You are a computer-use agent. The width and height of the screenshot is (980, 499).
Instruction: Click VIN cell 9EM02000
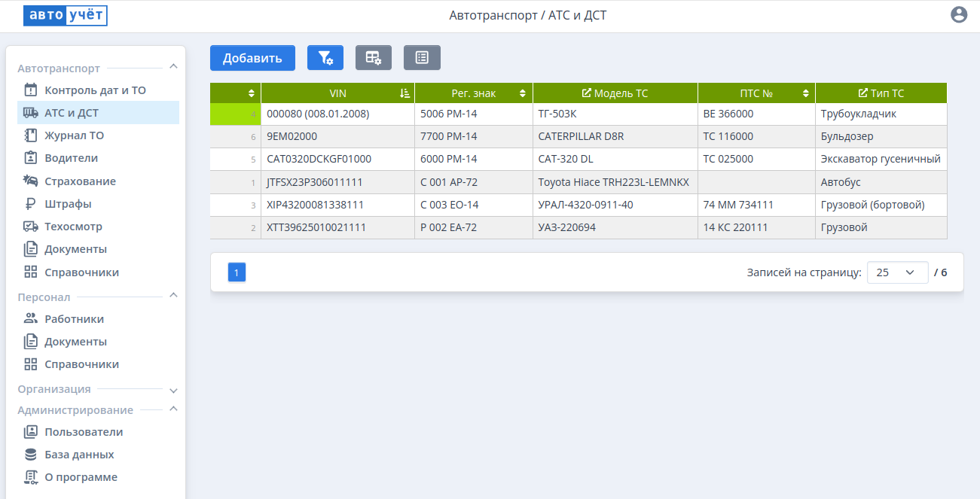coord(337,136)
